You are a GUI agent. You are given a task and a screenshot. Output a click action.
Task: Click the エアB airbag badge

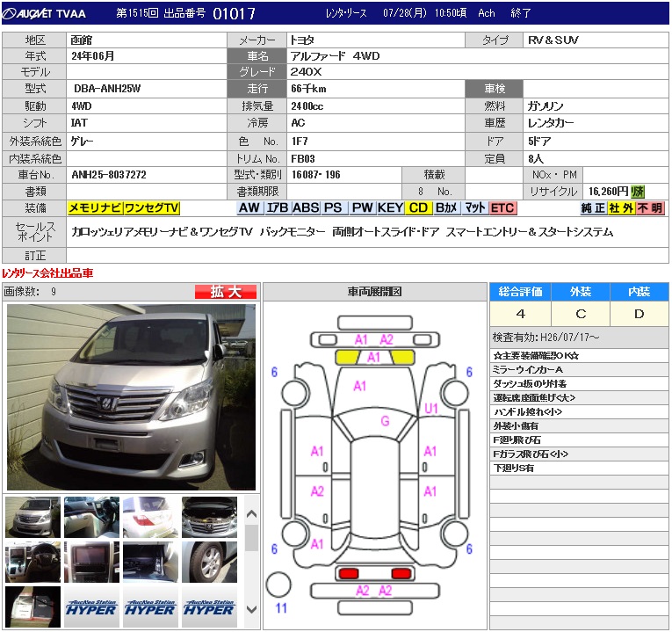[277, 208]
